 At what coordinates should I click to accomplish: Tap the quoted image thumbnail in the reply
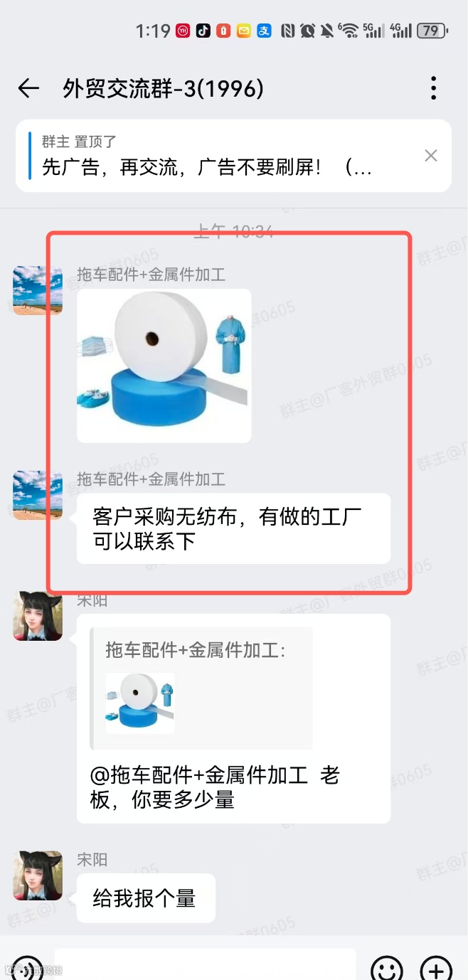(140, 703)
